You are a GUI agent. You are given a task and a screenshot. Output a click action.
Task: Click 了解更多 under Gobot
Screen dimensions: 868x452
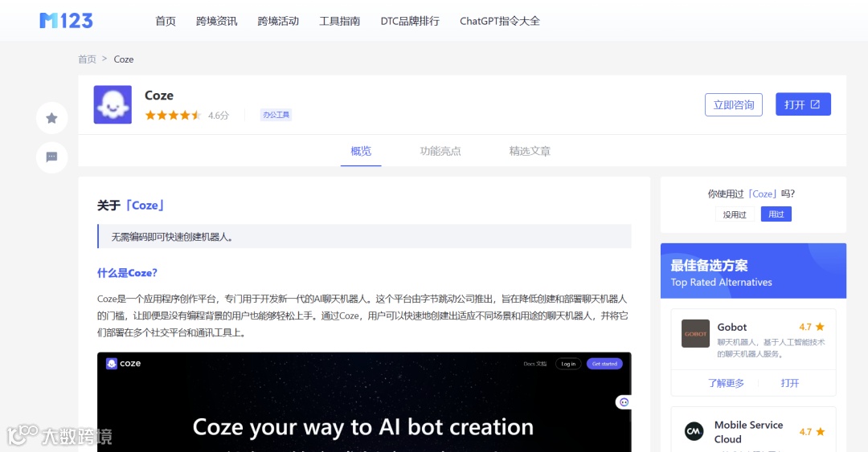click(x=726, y=383)
